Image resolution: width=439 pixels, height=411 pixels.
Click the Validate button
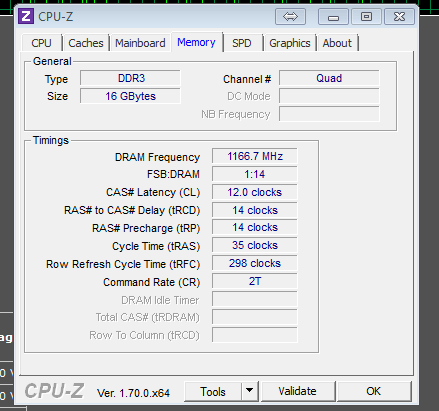click(x=298, y=391)
